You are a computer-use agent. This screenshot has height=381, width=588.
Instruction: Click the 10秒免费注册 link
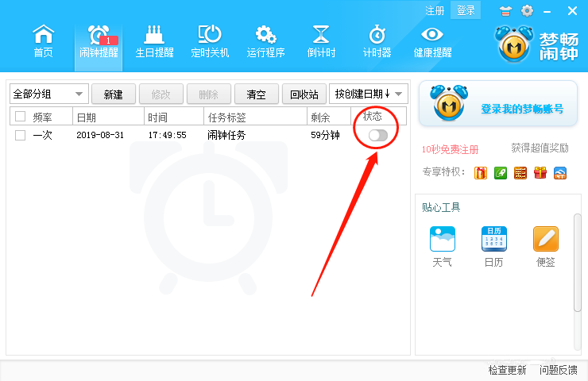451,149
